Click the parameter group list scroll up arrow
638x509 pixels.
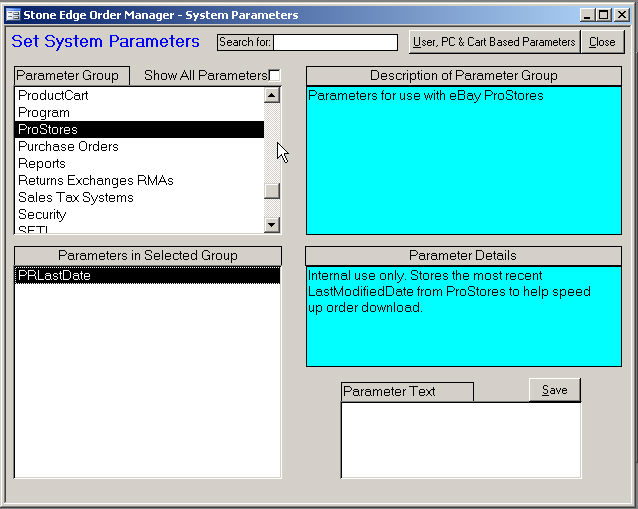tap(272, 96)
